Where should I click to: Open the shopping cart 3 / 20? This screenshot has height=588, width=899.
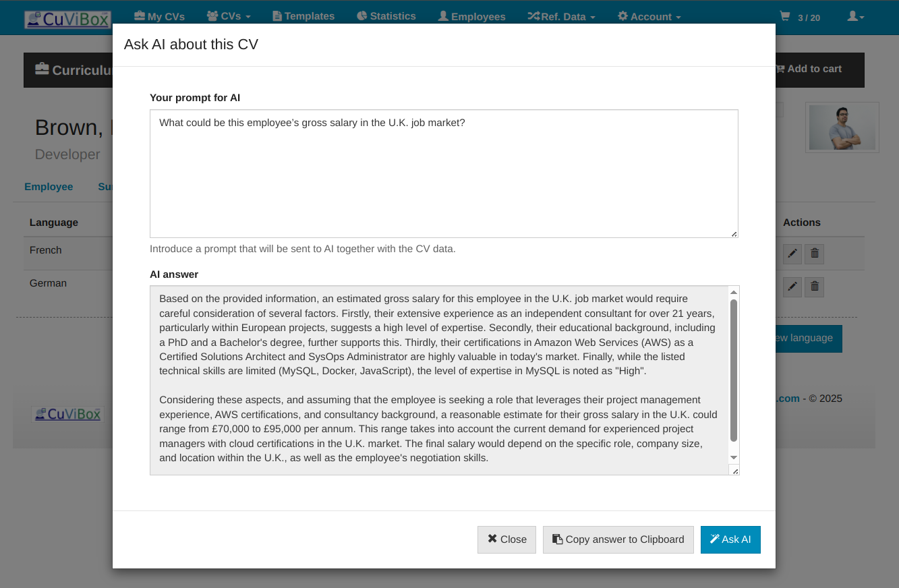(x=800, y=17)
